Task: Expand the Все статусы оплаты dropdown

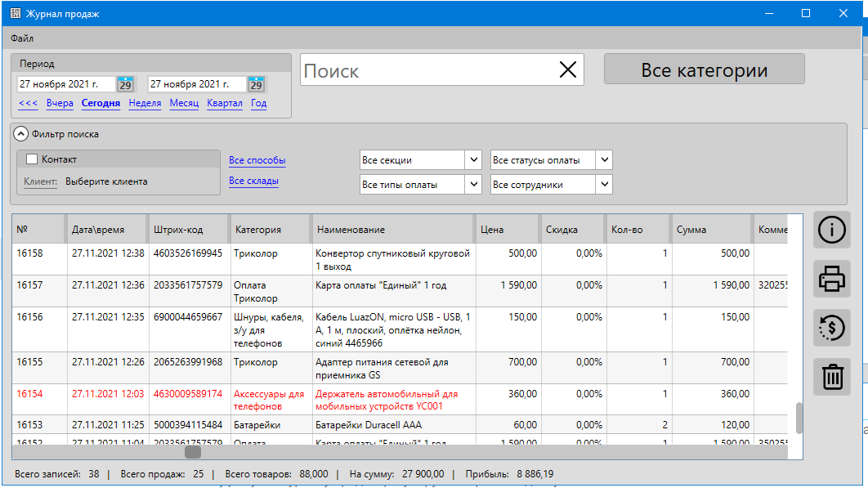Action: (x=603, y=160)
